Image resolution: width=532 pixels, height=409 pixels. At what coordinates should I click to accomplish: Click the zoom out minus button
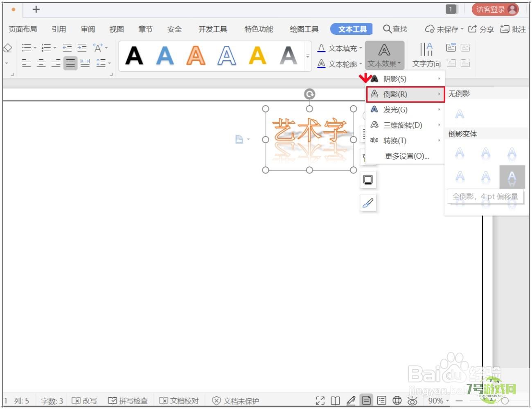click(459, 401)
